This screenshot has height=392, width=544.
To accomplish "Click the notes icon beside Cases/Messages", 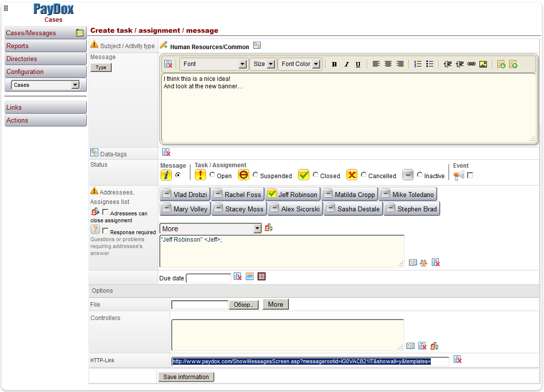I will [79, 33].
